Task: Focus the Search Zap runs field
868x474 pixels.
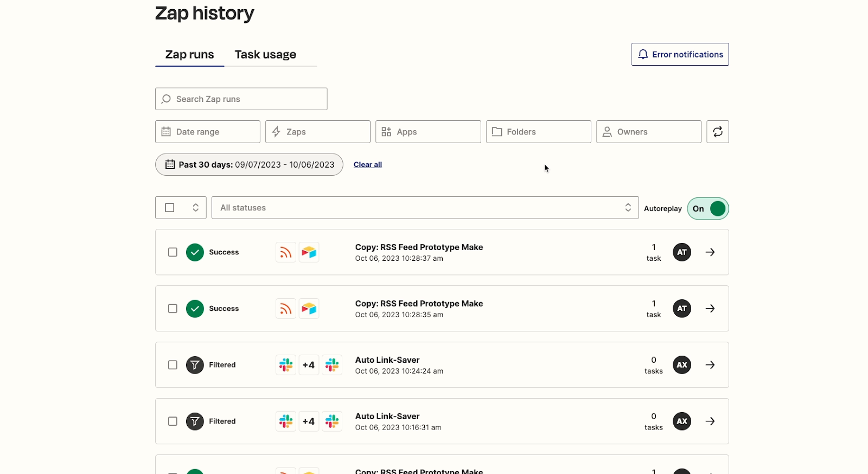Action: [241, 99]
